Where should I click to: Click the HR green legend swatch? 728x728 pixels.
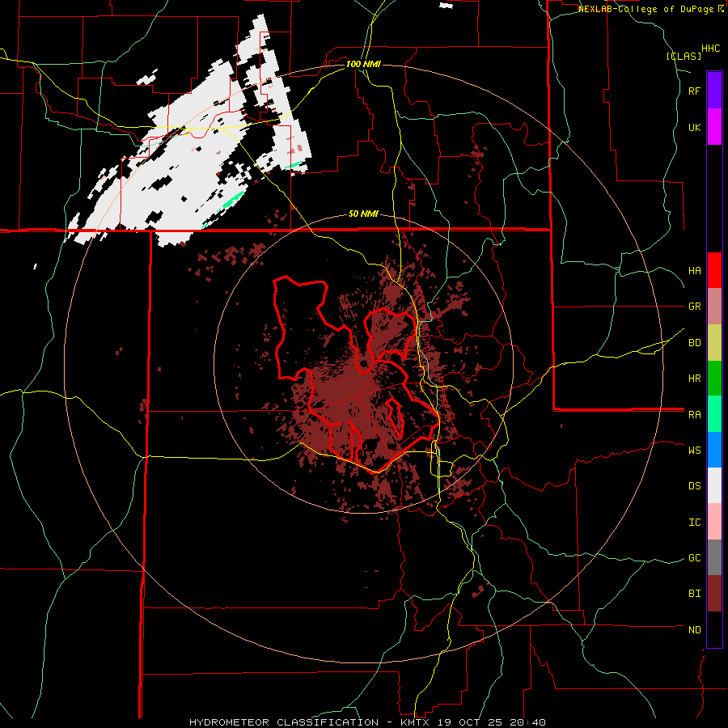pos(714,379)
